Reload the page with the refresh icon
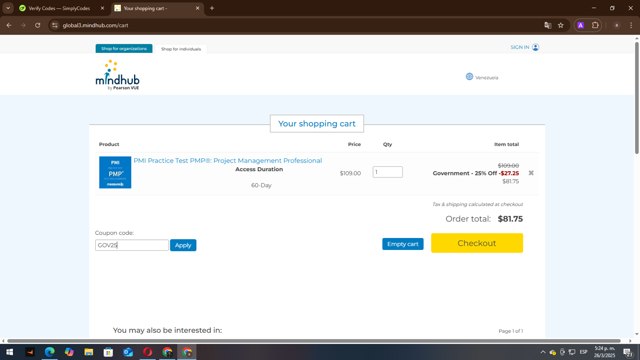640x360 pixels. [x=38, y=25]
